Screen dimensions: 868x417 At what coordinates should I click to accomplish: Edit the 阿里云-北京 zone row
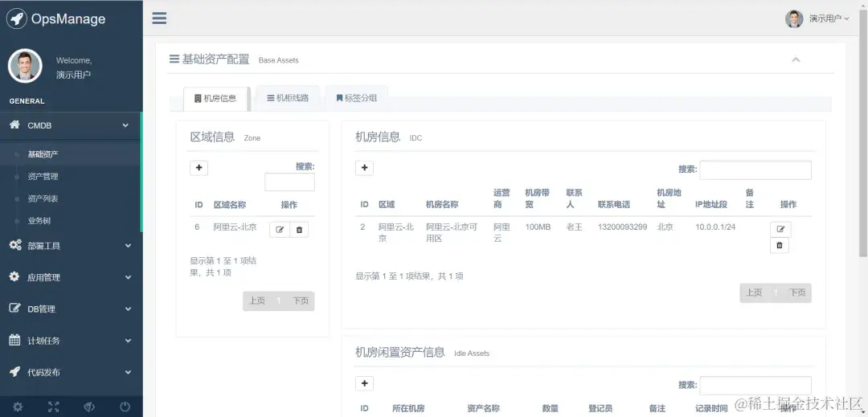280,230
